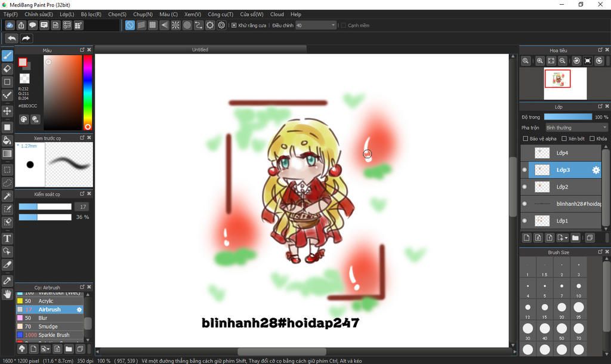
Task: Add a new layer with the page icon
Action: [526, 237]
